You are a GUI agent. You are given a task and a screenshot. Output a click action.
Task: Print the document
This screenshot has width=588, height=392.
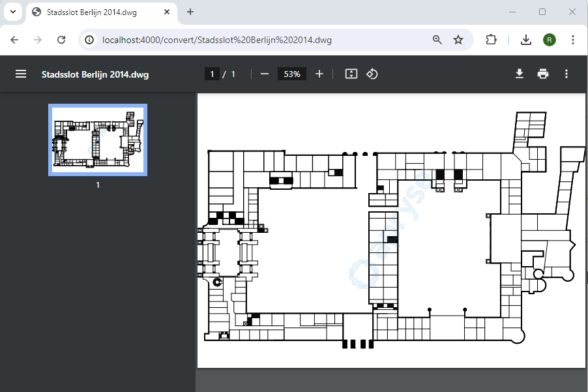click(x=542, y=74)
